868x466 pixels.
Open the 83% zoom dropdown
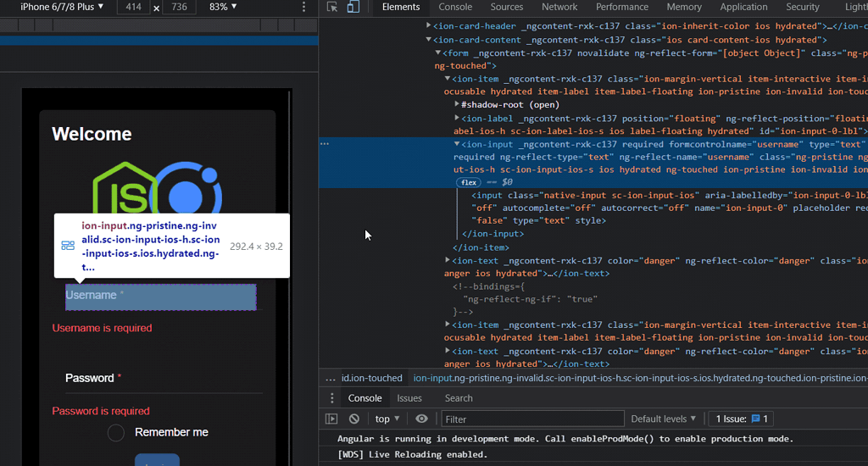(223, 7)
